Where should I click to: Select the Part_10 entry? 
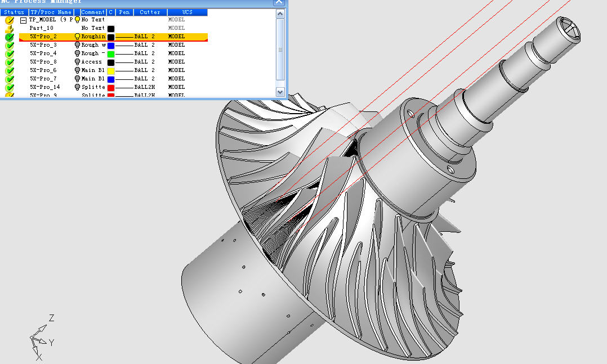click(42, 28)
